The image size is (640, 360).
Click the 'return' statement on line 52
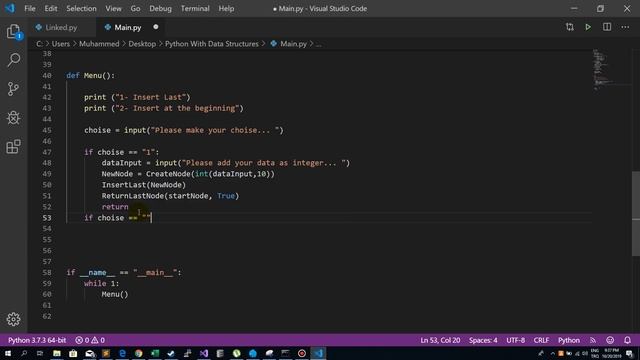(115, 207)
